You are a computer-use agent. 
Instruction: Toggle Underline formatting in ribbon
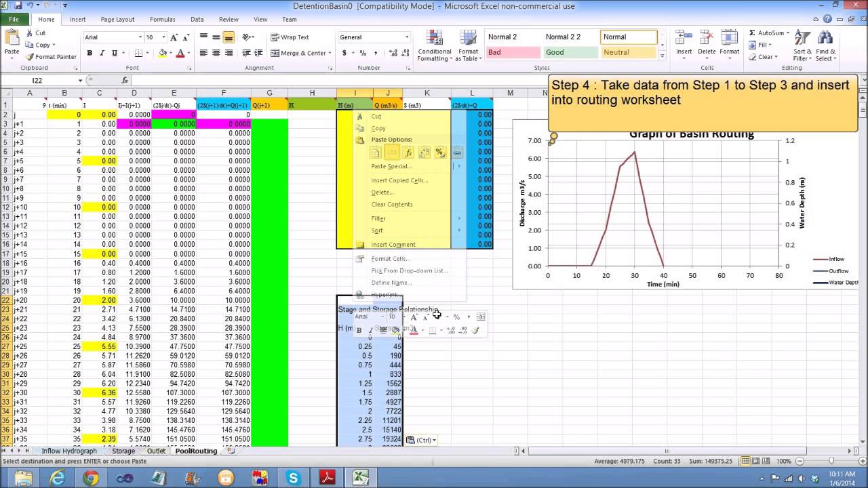(x=114, y=53)
